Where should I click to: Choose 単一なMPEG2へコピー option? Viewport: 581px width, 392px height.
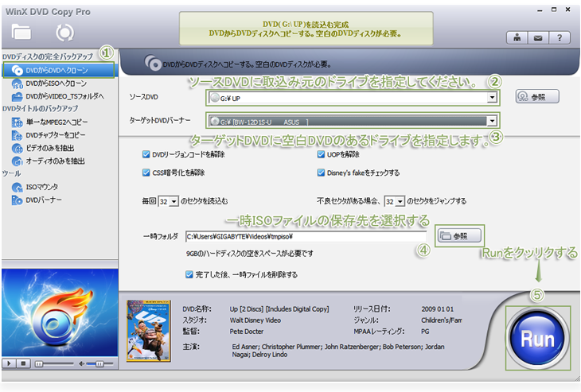pyautogui.click(x=57, y=122)
